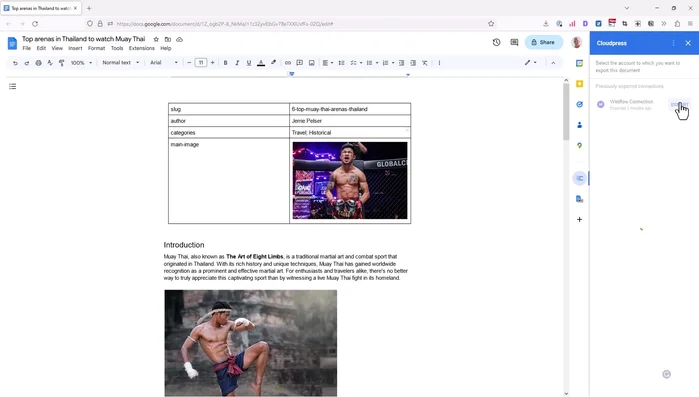This screenshot has width=699, height=397.
Task: Click the Spelling and grammar check icon
Action: (50, 63)
